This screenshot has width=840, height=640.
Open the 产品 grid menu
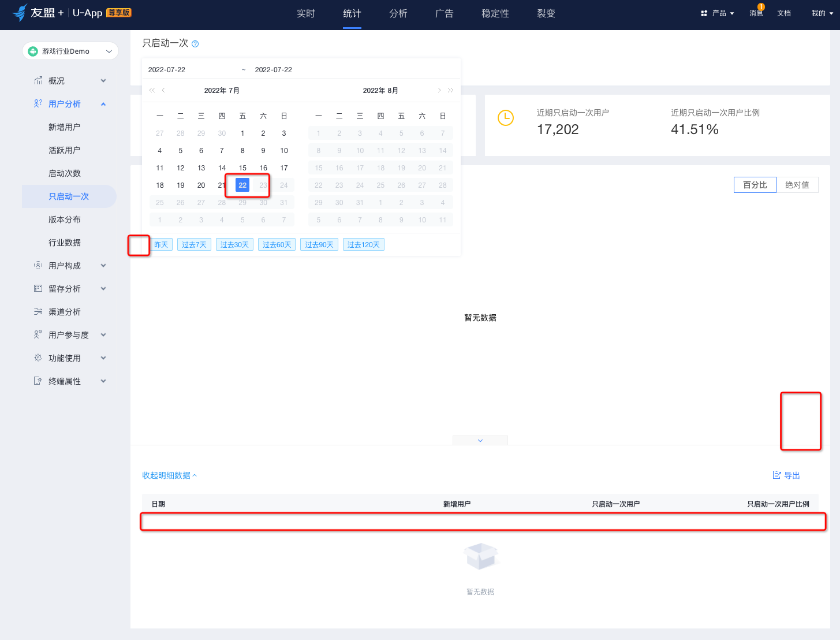point(717,13)
